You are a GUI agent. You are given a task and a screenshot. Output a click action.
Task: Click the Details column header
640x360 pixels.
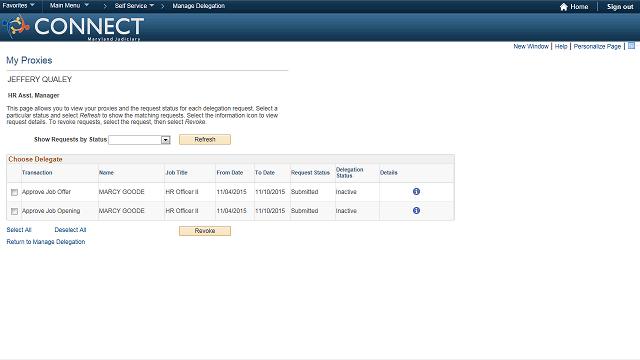[x=389, y=173]
